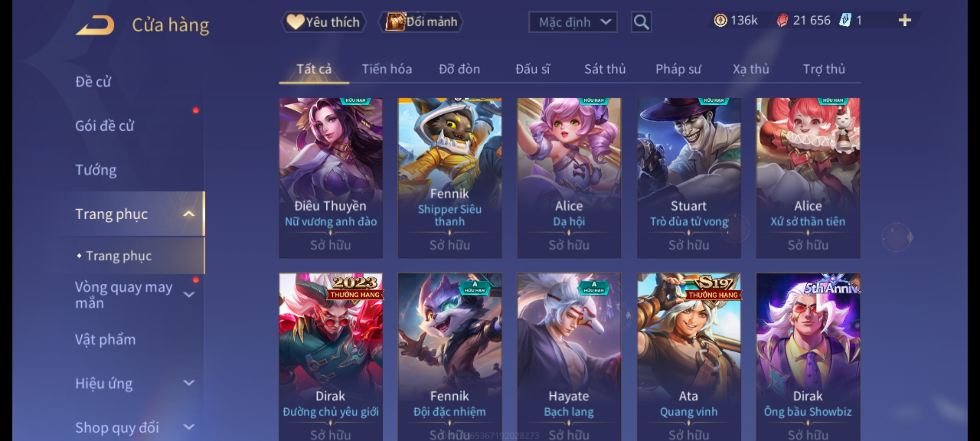This screenshot has width=980, height=441.
Task: Click the red ruby 21 656 icon
Action: pyautogui.click(x=782, y=20)
